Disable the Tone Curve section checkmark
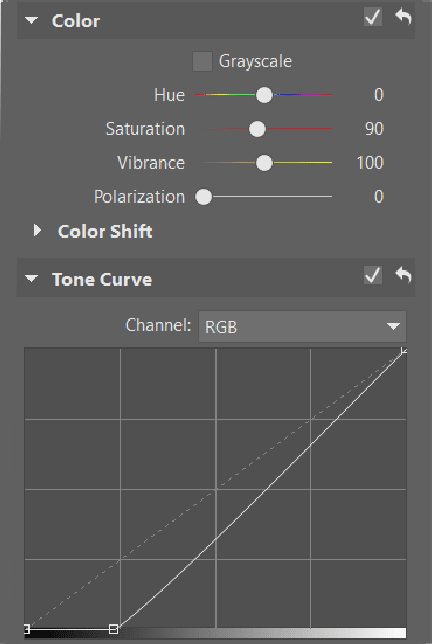The width and height of the screenshot is (432, 644). point(373,275)
